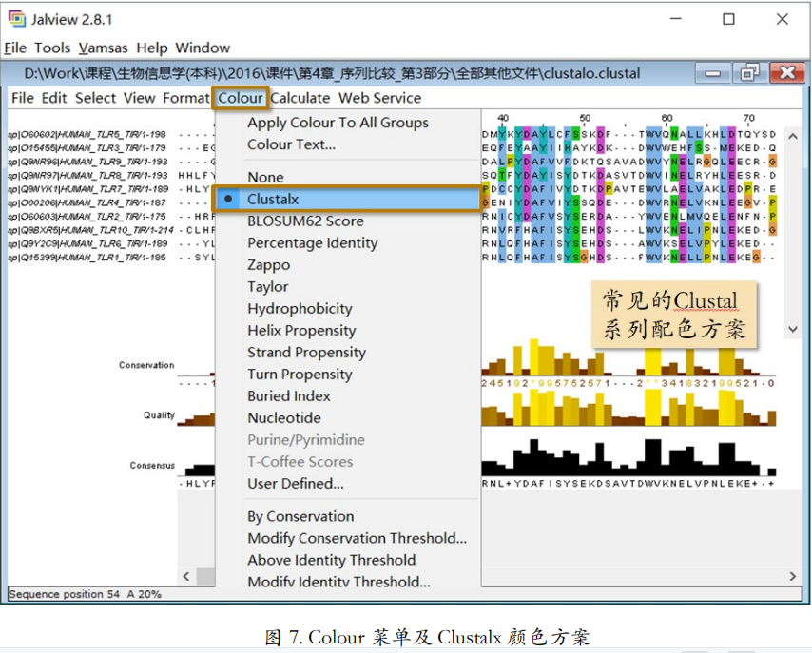The width and height of the screenshot is (812, 653).
Task: Open Modify Conservation Threshold
Action: click(348, 538)
